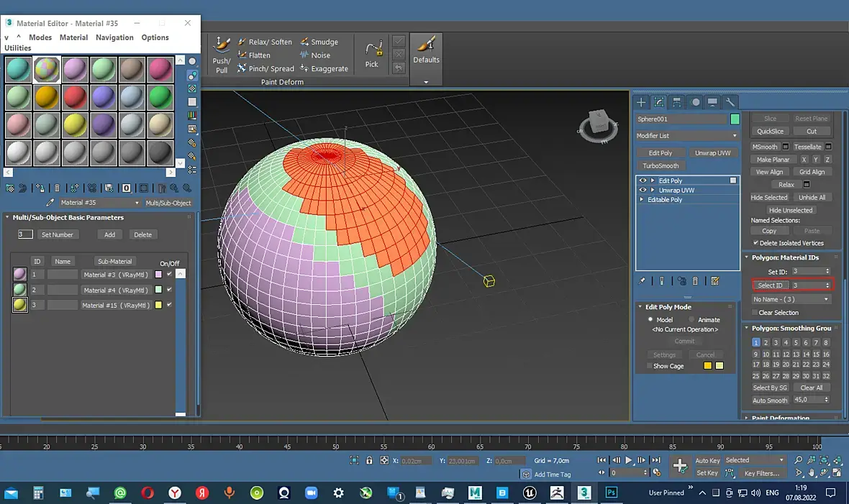Screen dimensions: 849x504
Task: Click the Set Number button
Action: pos(57,234)
